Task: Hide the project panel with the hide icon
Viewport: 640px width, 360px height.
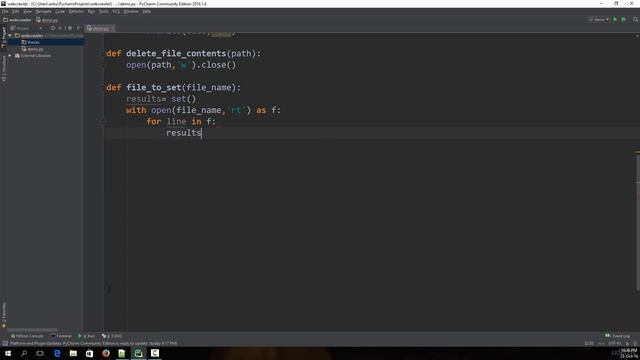Action: pyautogui.click(x=78, y=28)
